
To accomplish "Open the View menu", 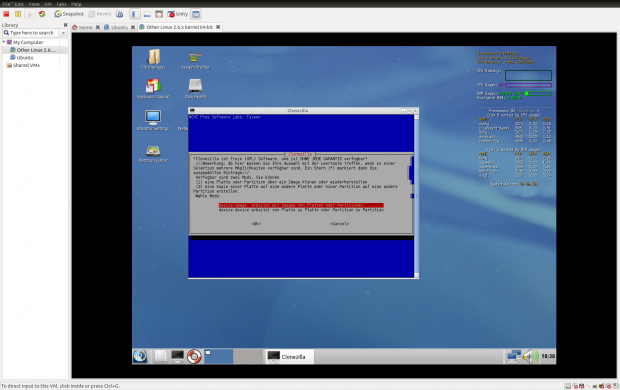I will pyautogui.click(x=34, y=4).
